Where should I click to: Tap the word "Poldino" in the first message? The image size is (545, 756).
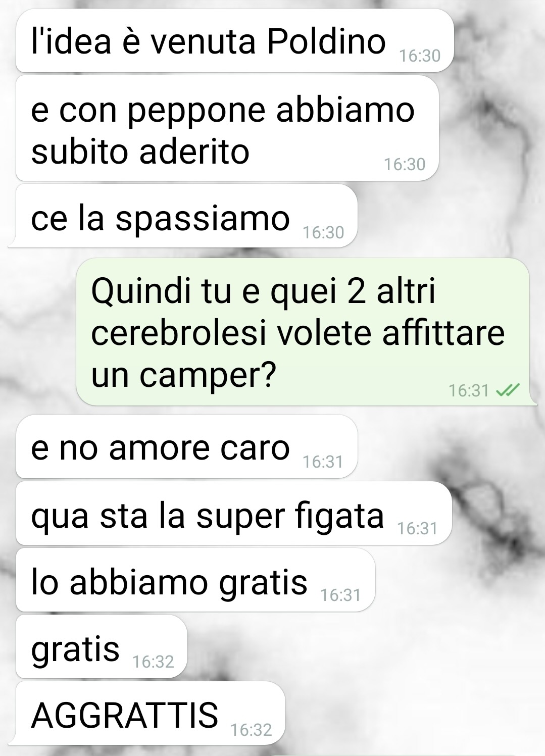(x=326, y=41)
